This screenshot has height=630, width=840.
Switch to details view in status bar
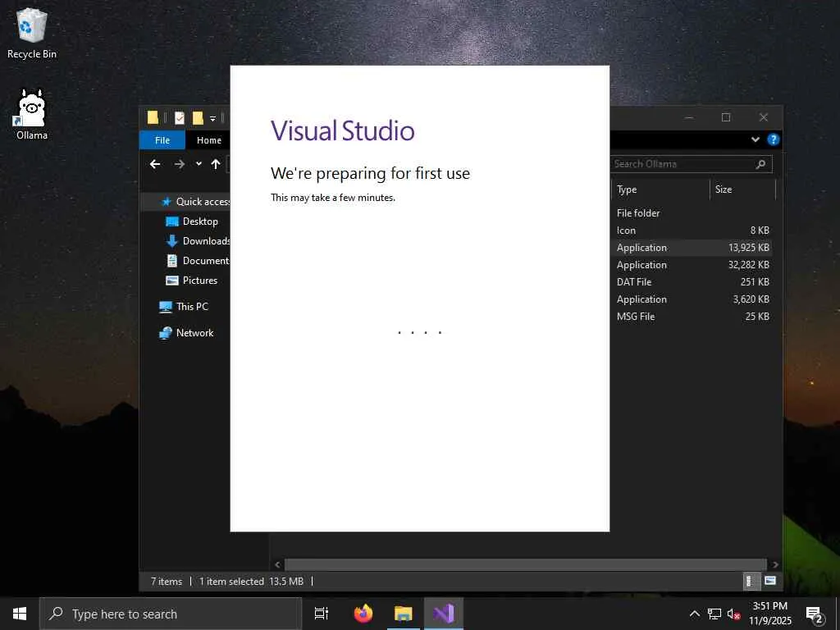pos(751,582)
